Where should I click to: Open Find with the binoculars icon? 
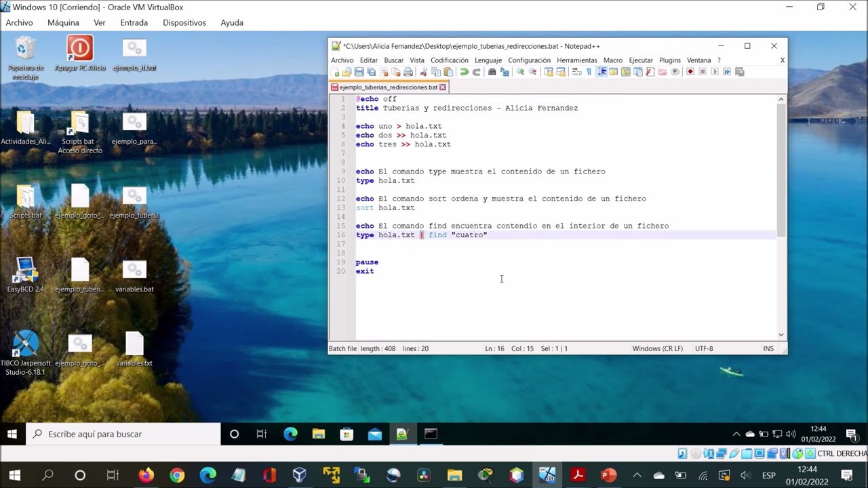492,72
